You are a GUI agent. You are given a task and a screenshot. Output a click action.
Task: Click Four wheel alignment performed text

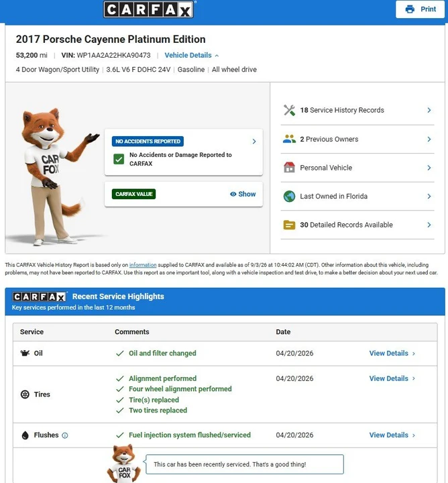coord(180,389)
